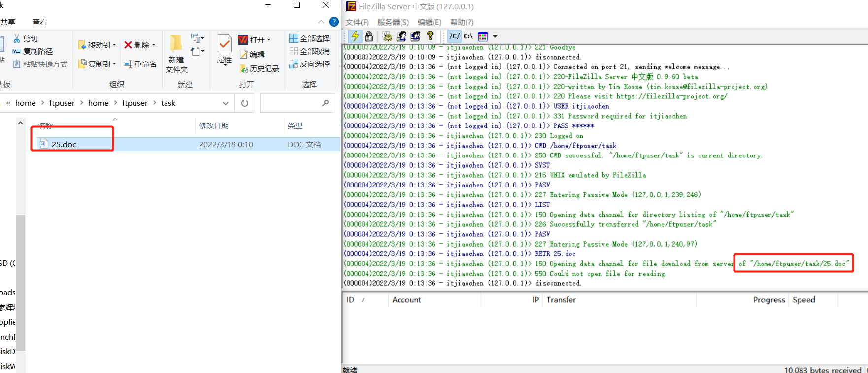Click the task breadcrumb in address bar

click(x=168, y=103)
